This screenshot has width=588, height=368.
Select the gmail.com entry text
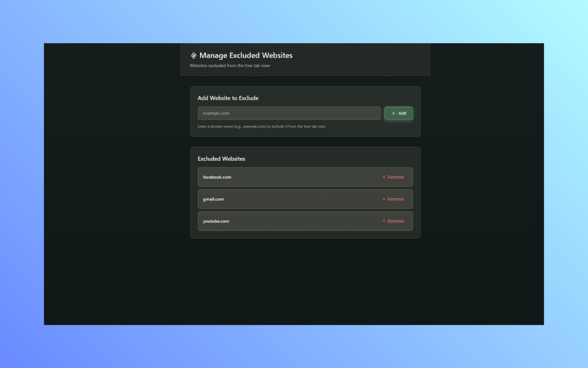point(213,199)
